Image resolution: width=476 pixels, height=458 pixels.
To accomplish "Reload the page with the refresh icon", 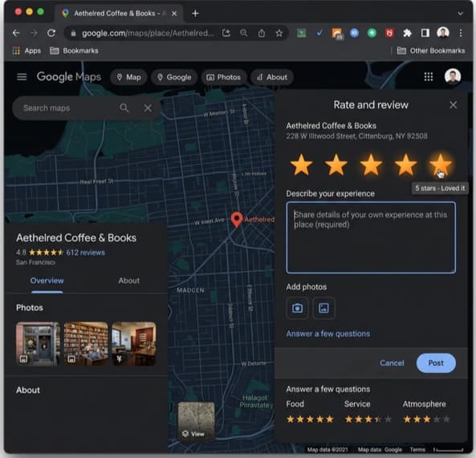I will click(x=51, y=33).
